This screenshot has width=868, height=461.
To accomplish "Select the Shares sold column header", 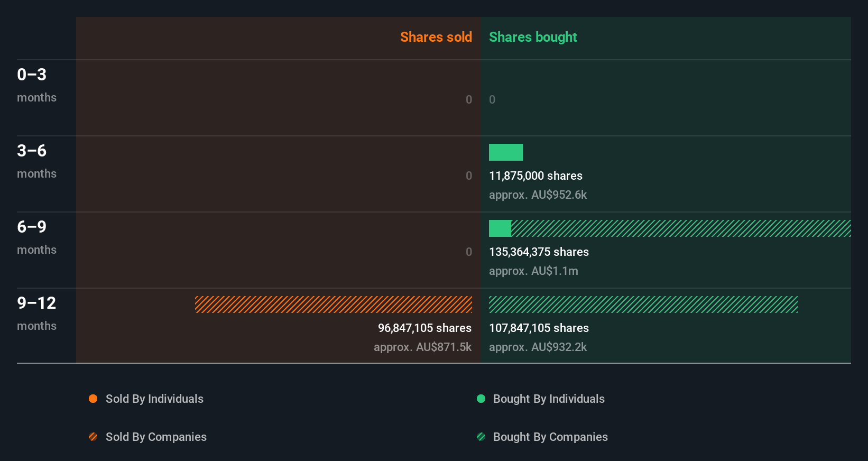I will pyautogui.click(x=436, y=37).
